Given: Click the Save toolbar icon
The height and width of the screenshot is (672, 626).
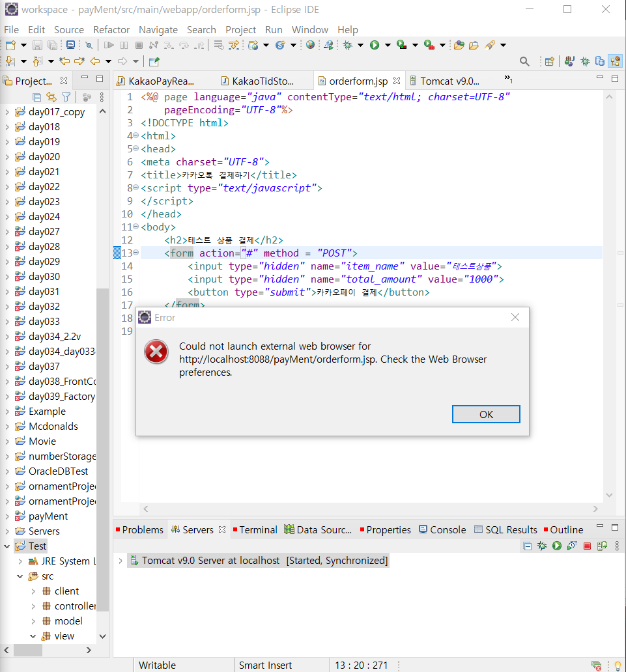Looking at the screenshot, I should coord(37,45).
